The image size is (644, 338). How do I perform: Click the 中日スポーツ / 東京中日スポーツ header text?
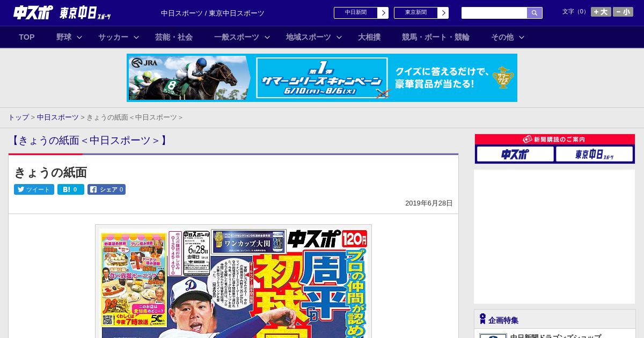[213, 13]
